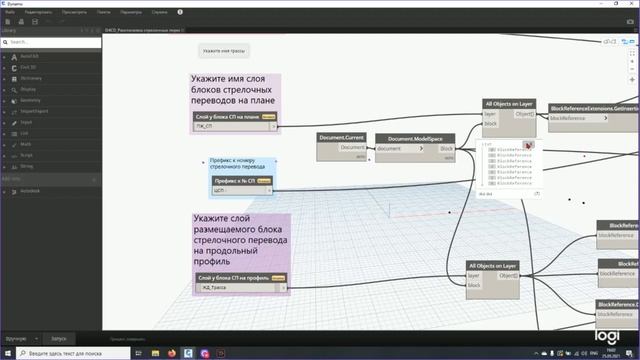The image size is (640, 360).
Task: Click the Windows taskbar search box
Action: (73, 353)
